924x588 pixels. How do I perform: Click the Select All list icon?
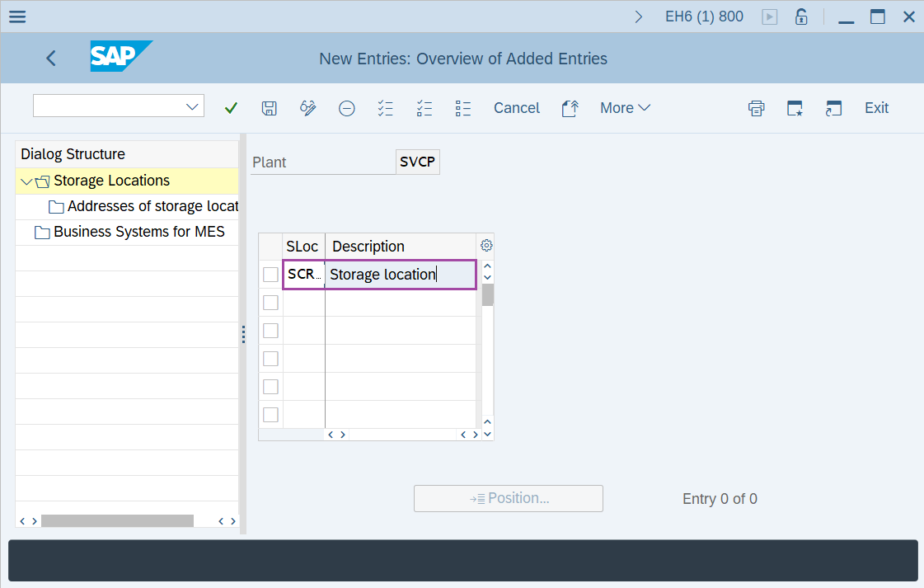(x=385, y=108)
